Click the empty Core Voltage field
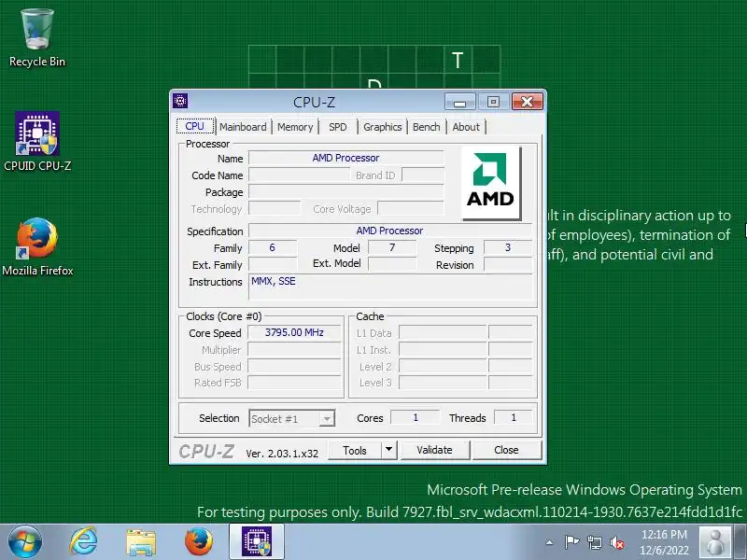The image size is (747, 560). 411,208
